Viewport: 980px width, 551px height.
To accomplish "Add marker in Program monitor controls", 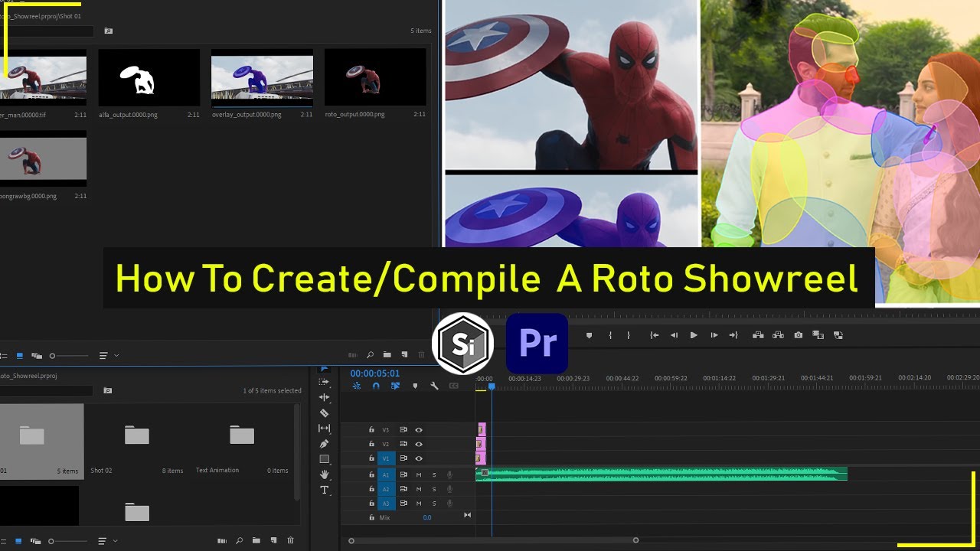I will (x=589, y=335).
